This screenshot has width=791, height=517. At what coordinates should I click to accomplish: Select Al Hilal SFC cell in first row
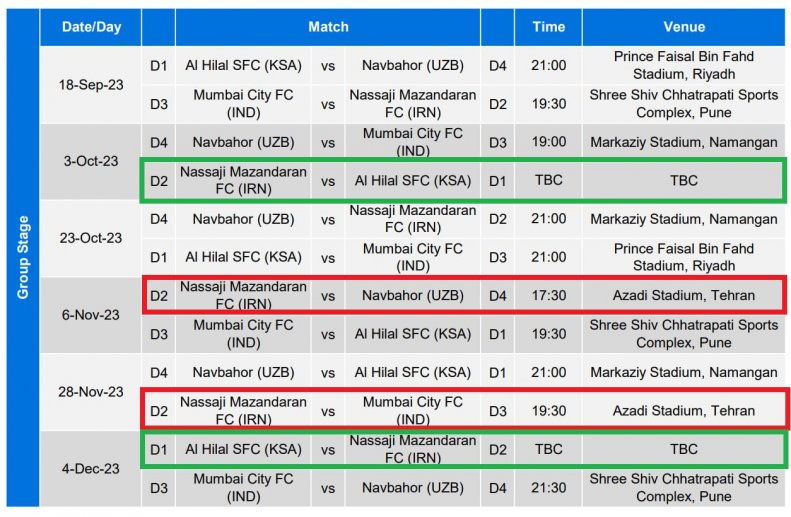click(243, 66)
